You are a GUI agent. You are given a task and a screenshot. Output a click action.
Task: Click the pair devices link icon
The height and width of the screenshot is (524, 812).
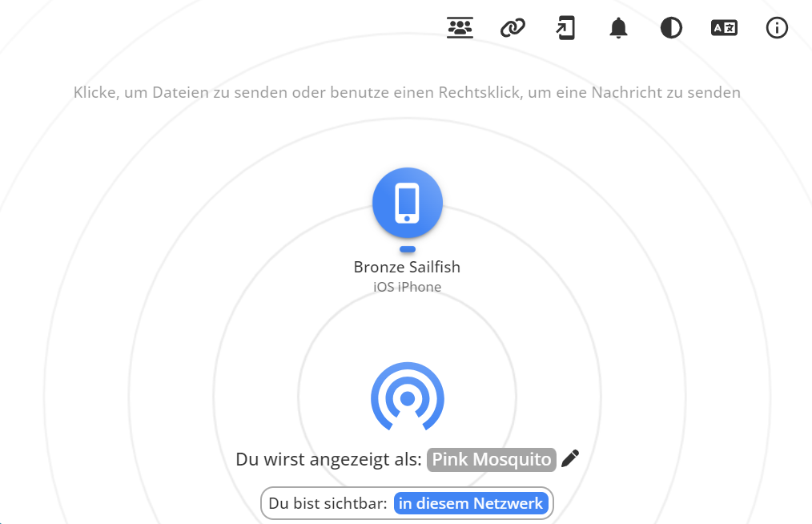coord(513,28)
